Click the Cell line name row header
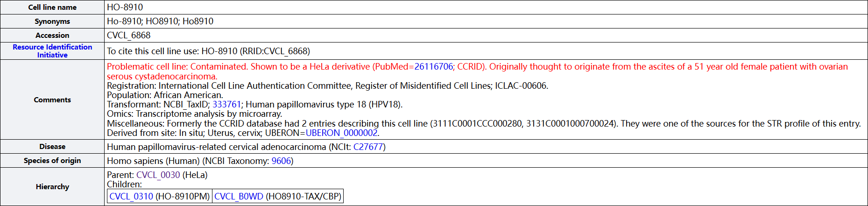The height and width of the screenshot is (206, 868). [x=52, y=7]
